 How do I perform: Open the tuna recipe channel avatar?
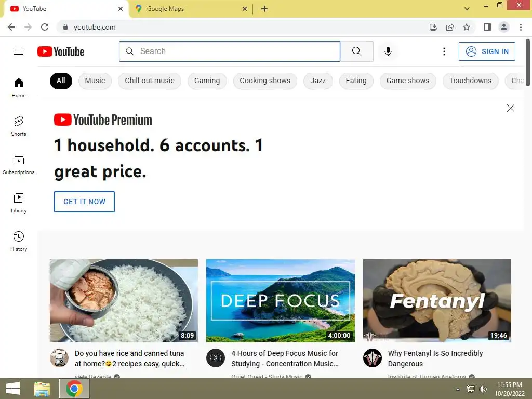[x=59, y=358]
